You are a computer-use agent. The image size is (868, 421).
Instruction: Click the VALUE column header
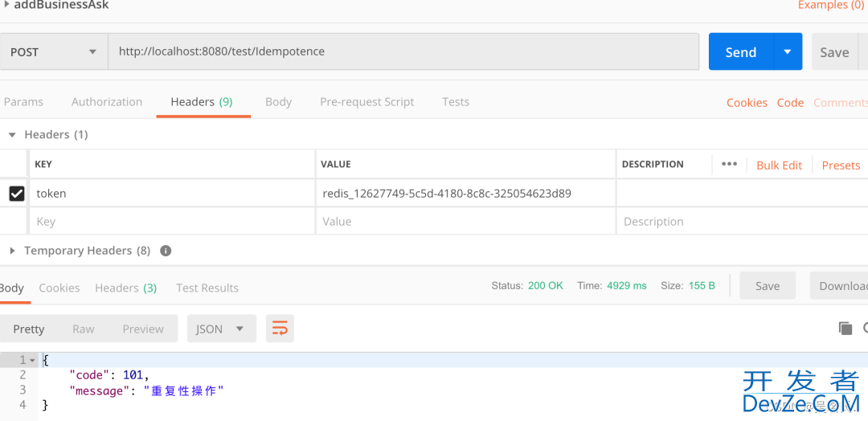click(337, 165)
